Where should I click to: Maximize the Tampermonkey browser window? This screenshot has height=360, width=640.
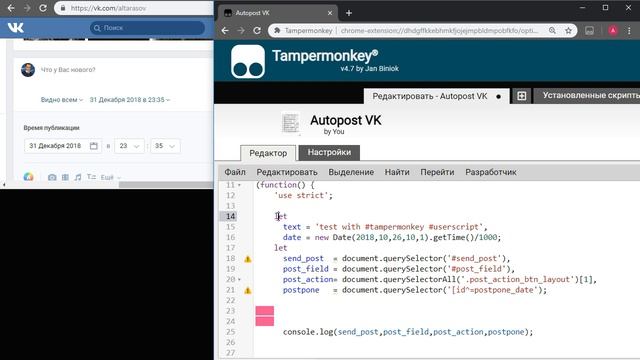[605, 8]
